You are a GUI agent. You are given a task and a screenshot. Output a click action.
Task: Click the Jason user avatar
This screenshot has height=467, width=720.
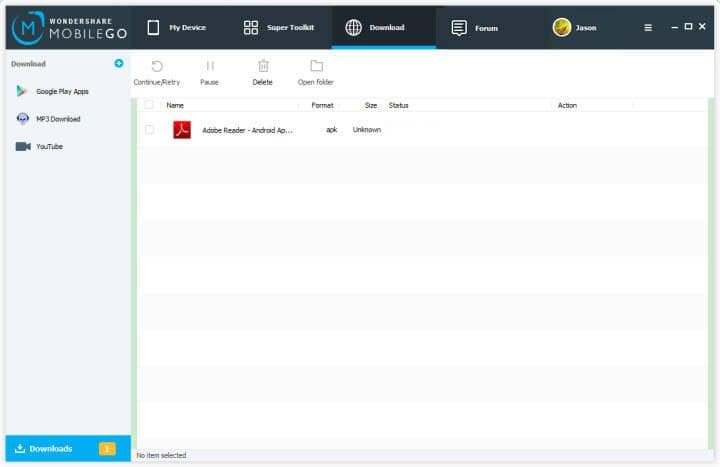point(562,28)
